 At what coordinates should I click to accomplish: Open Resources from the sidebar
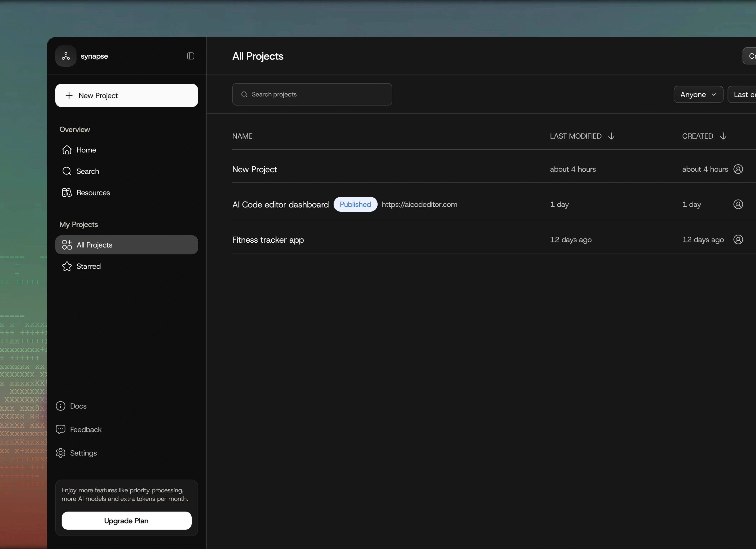point(127,193)
